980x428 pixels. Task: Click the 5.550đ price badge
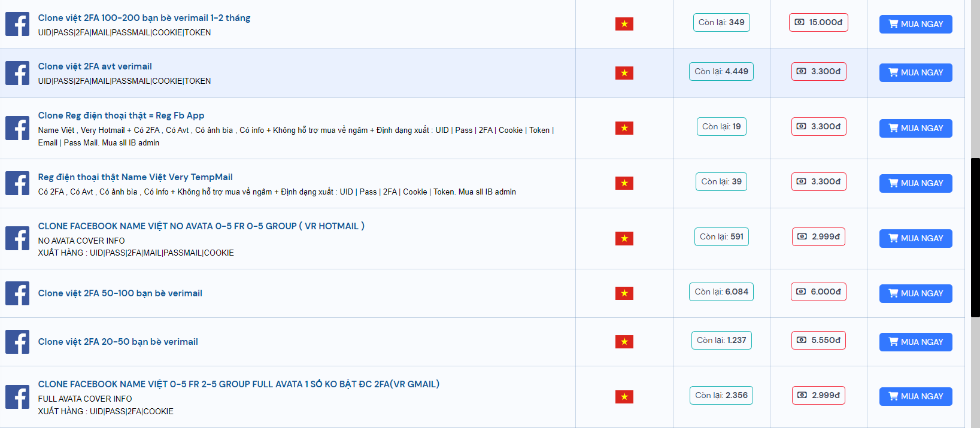click(818, 340)
